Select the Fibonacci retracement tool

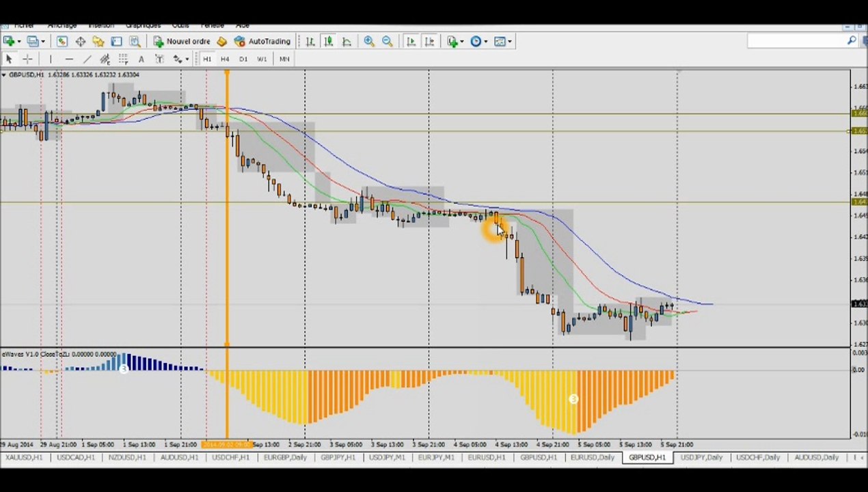coord(123,59)
